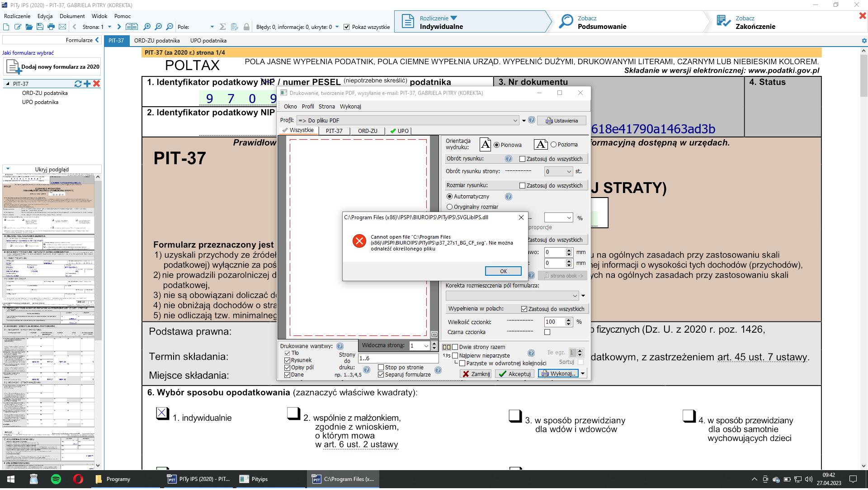Screen dimensions: 868x490
Task: Open Spotify from the taskbar
Action: click(x=56, y=479)
